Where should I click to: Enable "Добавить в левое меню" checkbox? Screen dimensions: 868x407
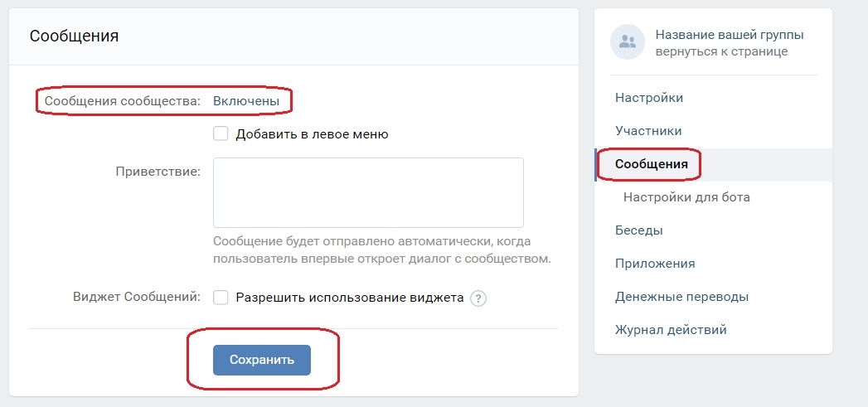pyautogui.click(x=221, y=133)
